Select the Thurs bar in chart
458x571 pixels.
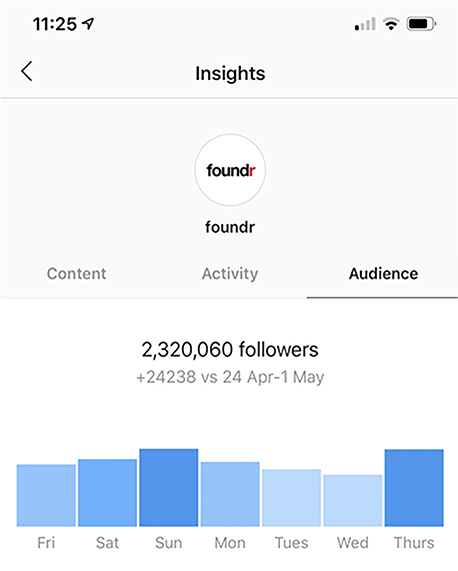(414, 488)
